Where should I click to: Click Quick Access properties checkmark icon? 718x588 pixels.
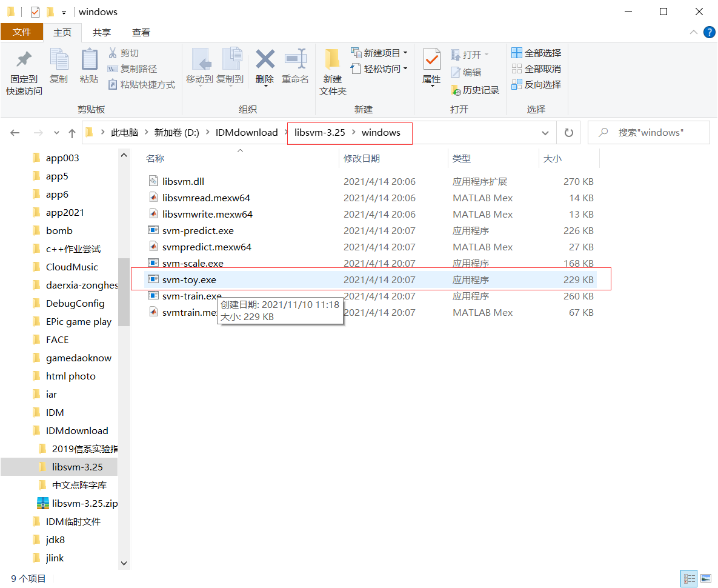pyautogui.click(x=35, y=12)
